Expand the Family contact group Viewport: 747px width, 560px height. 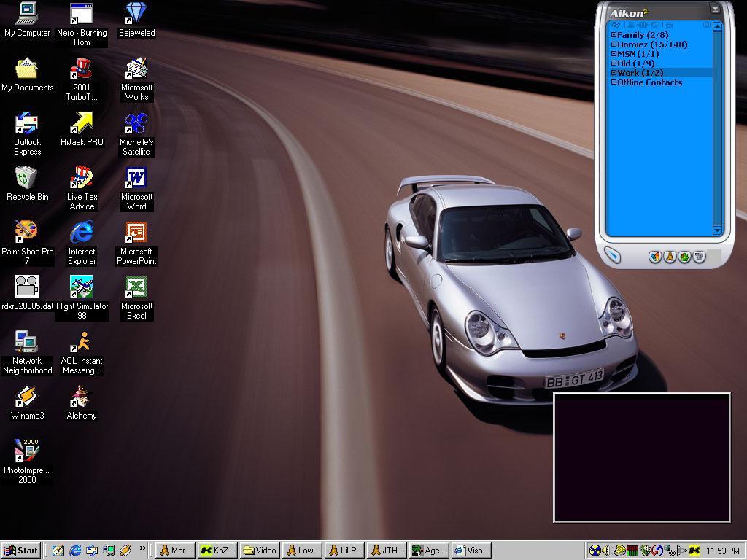(x=614, y=35)
